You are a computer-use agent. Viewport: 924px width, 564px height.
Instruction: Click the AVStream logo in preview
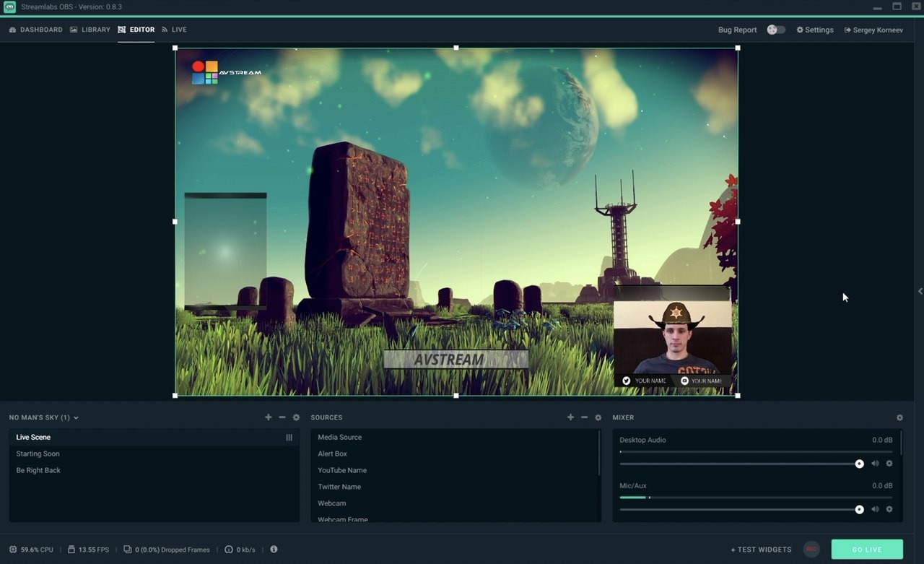pyautogui.click(x=226, y=72)
